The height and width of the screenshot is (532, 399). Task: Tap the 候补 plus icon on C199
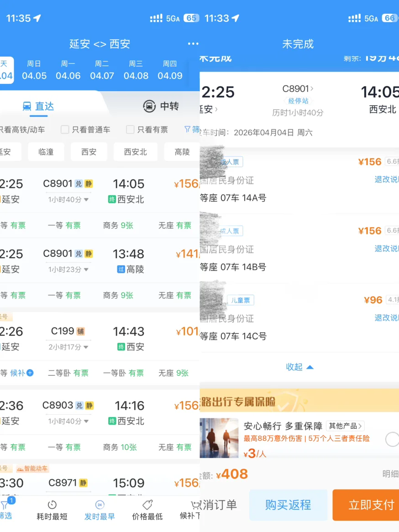30,373
